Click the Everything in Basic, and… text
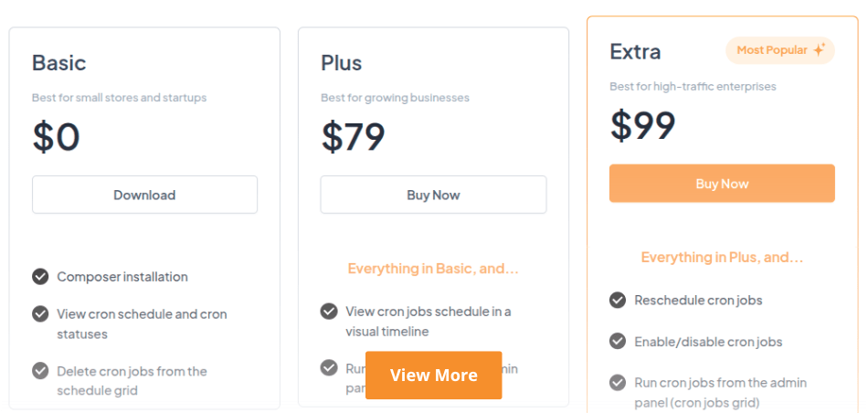 point(433,269)
